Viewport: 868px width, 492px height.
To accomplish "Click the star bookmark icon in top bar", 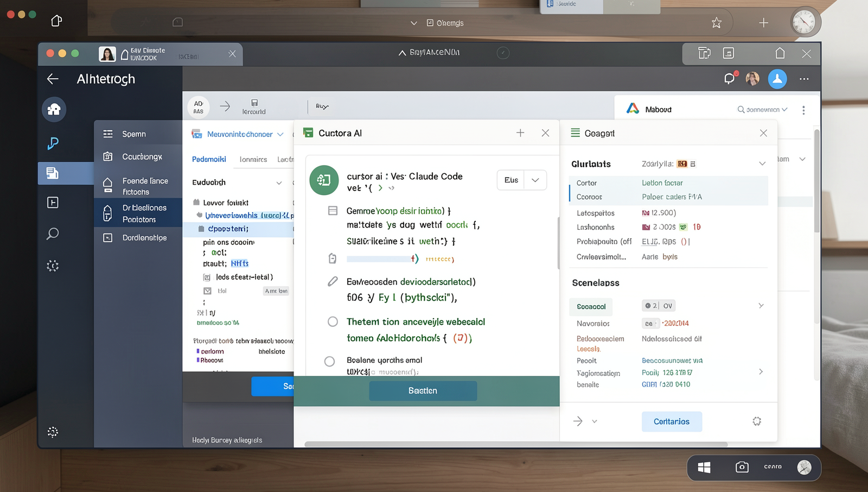I will (x=717, y=23).
